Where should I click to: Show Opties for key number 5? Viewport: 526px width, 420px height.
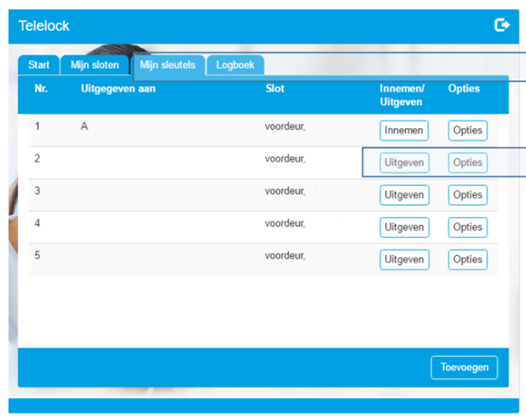[468, 259]
